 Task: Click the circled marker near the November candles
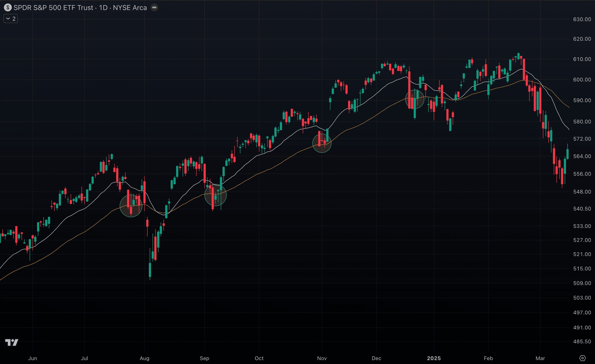coord(322,143)
